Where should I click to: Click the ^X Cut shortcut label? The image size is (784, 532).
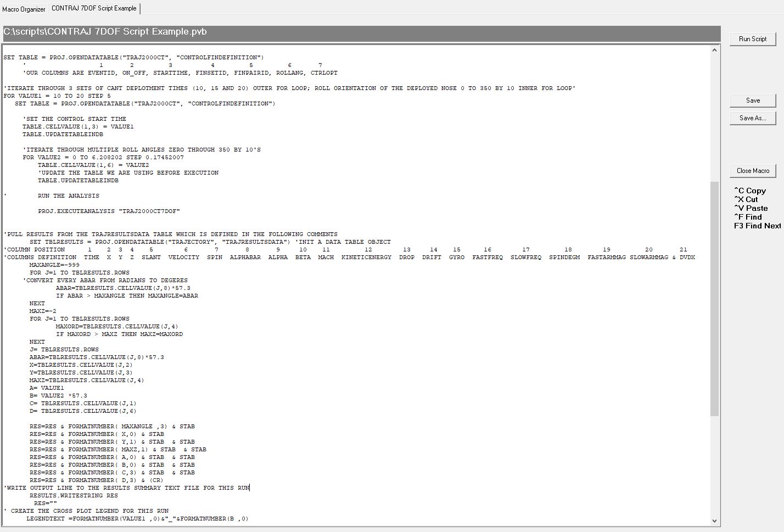(746, 199)
